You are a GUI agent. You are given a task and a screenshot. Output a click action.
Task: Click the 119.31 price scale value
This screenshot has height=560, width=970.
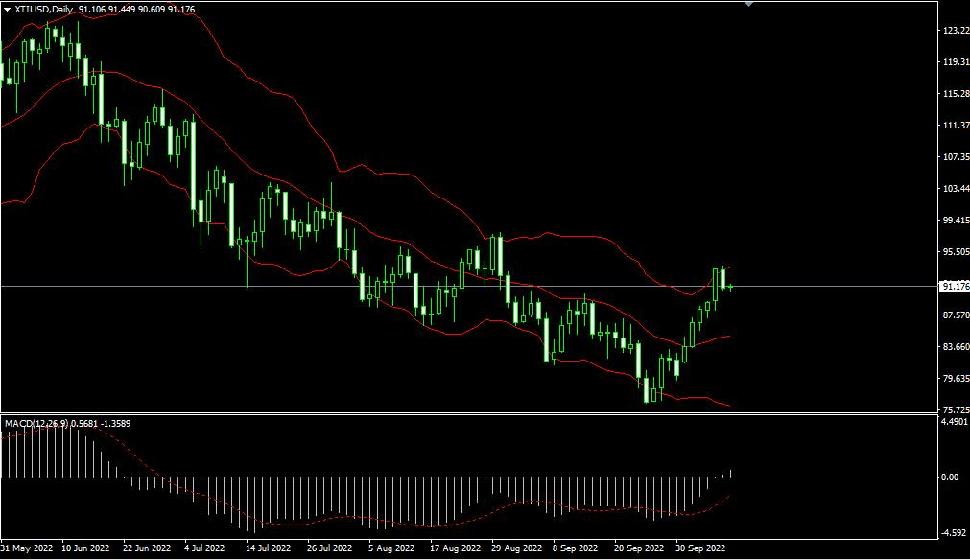[956, 61]
